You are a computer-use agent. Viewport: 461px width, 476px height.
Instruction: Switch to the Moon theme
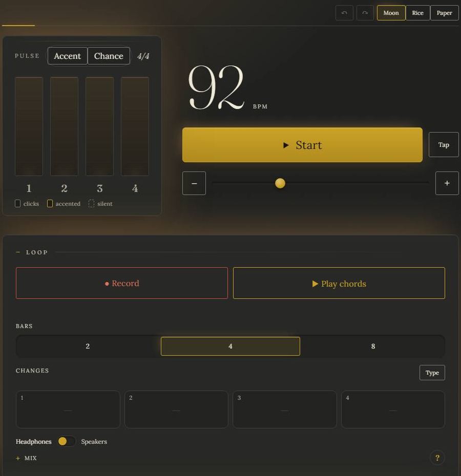click(391, 13)
